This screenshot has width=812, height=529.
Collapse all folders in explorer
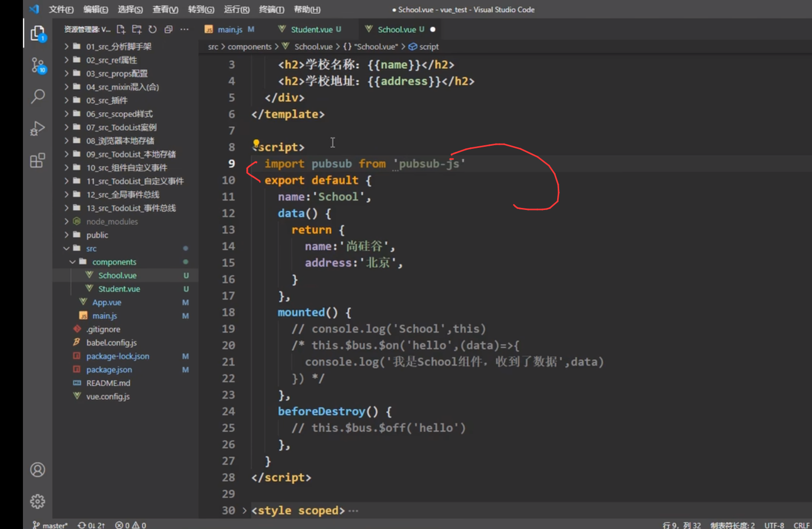click(x=168, y=30)
